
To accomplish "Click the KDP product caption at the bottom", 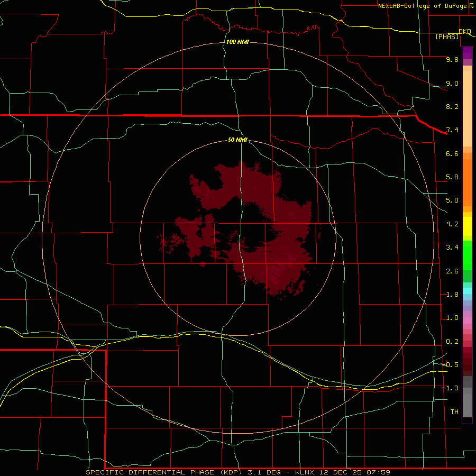I will pos(238,472).
